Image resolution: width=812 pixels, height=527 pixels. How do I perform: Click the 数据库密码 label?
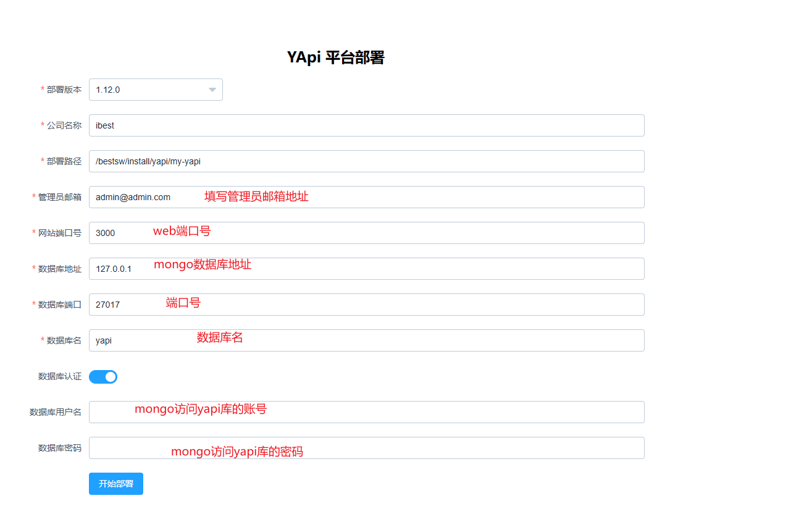[60, 448]
